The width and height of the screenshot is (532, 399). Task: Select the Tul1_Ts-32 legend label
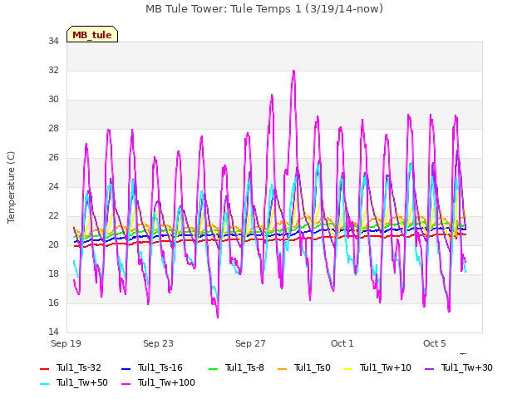79,367
